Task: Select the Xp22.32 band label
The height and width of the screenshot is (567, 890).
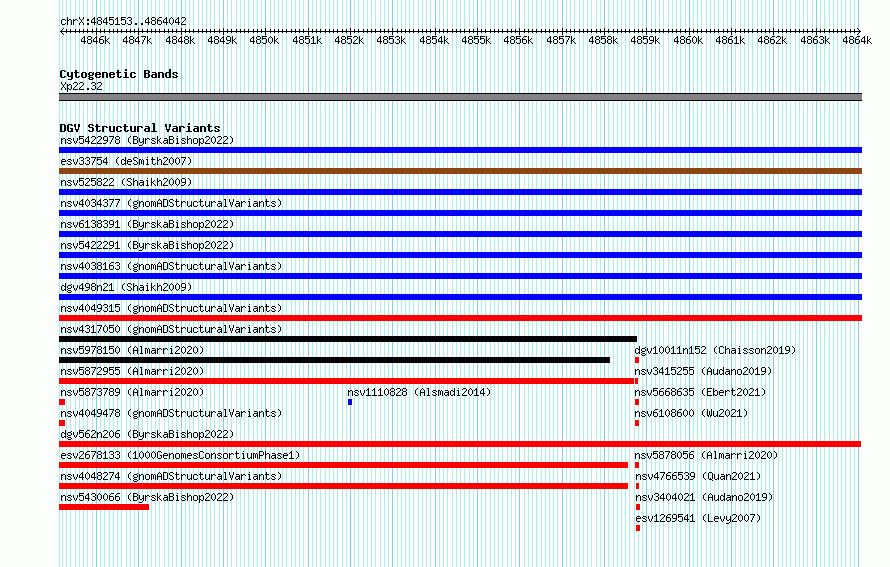Action: pos(81,86)
